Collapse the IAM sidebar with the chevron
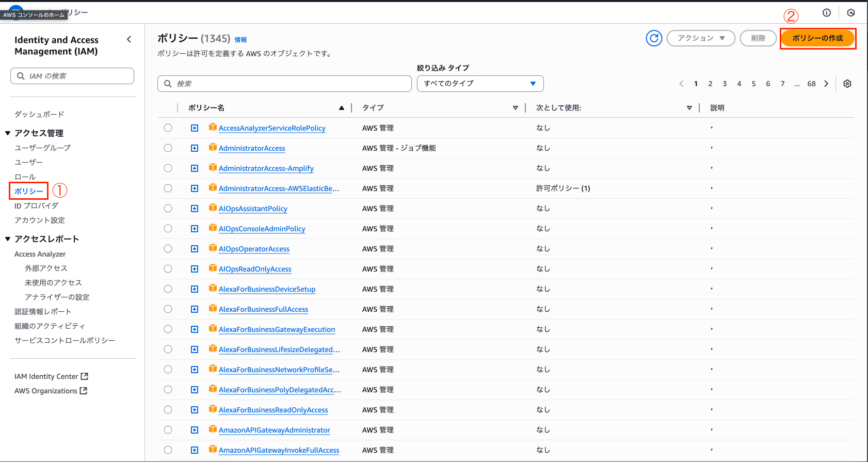This screenshot has width=868, height=462. (x=129, y=39)
